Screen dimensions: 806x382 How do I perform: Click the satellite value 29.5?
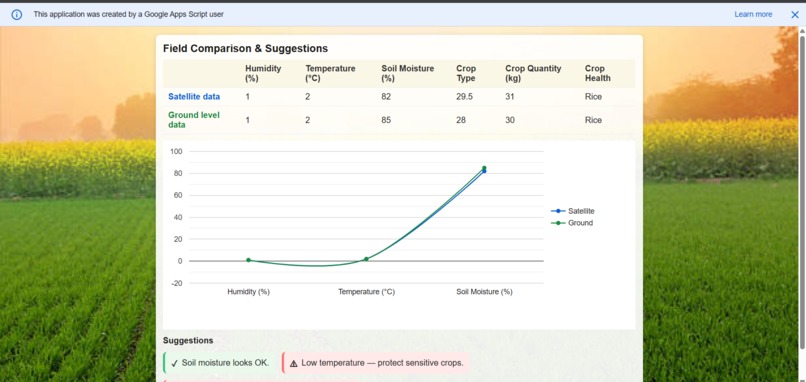point(464,97)
